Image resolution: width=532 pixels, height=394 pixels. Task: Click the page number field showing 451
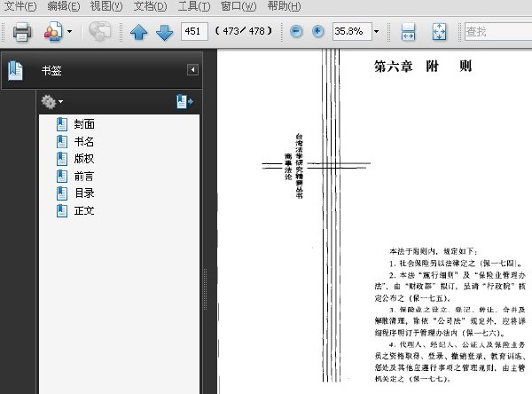[194, 32]
